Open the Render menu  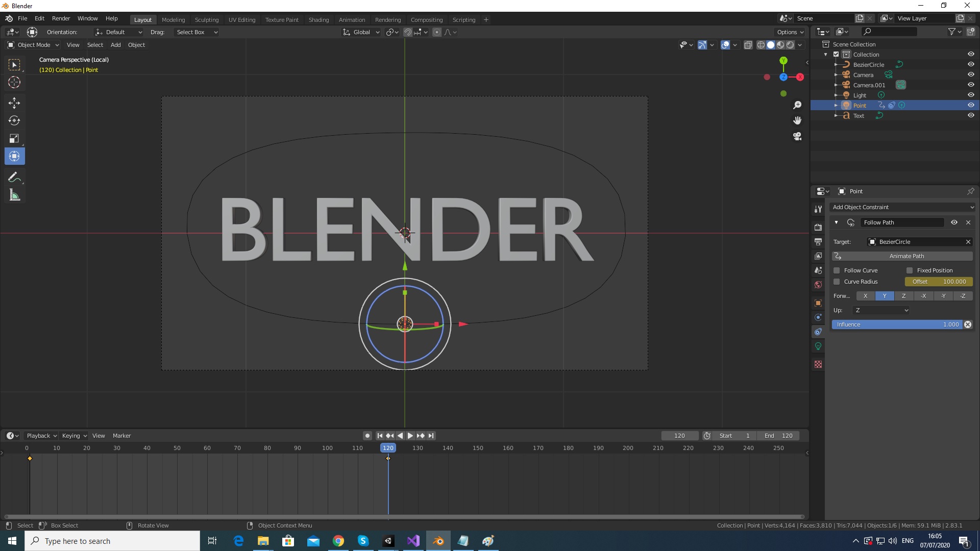coord(61,18)
